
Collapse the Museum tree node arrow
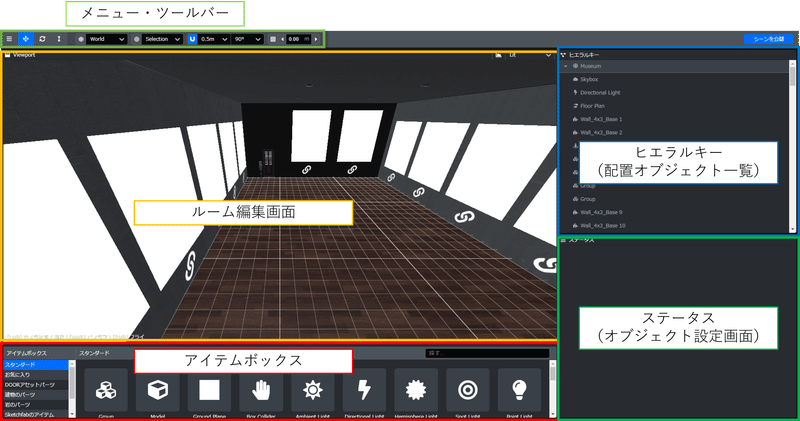click(565, 66)
